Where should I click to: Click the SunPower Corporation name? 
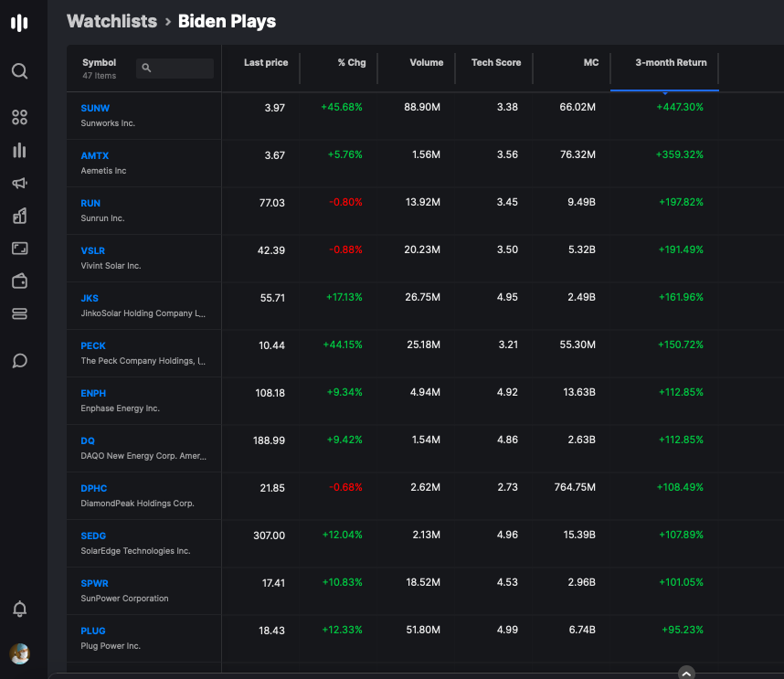pos(124,598)
